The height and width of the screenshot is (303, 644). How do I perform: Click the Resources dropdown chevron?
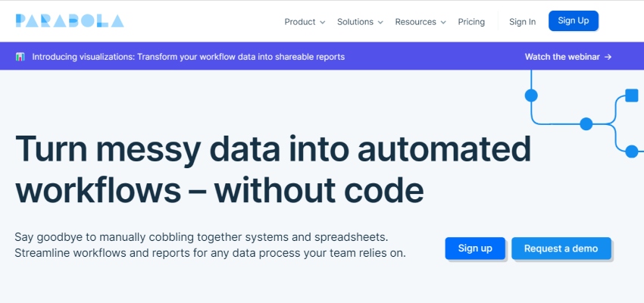click(443, 23)
